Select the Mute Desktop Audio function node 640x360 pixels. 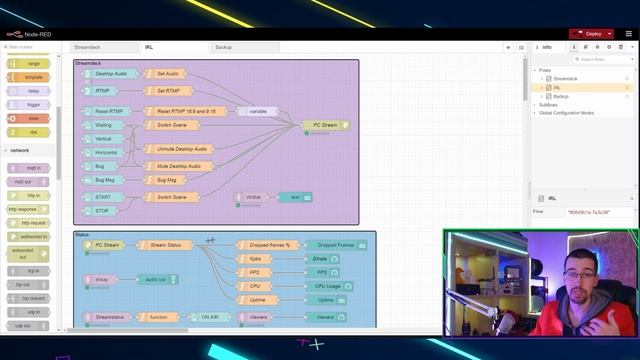pos(179,166)
